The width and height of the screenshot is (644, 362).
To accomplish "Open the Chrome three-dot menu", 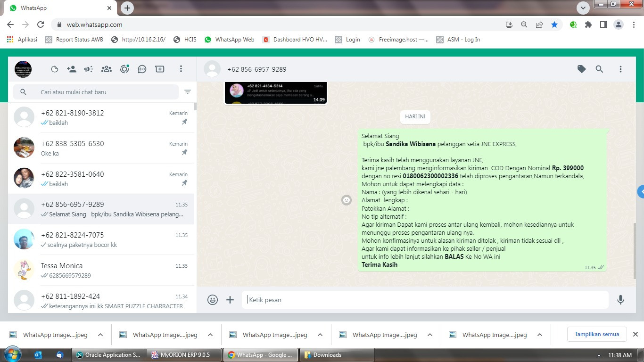I will point(634,25).
